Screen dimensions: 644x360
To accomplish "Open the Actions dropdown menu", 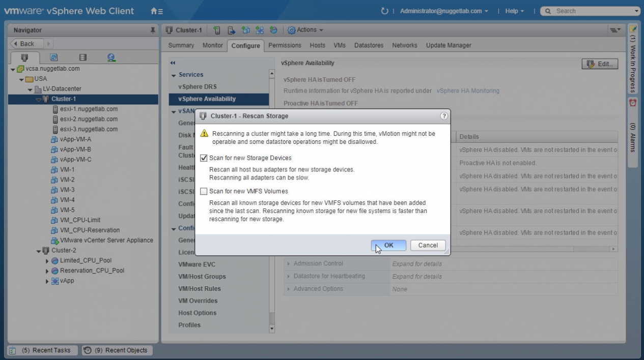I will point(306,30).
